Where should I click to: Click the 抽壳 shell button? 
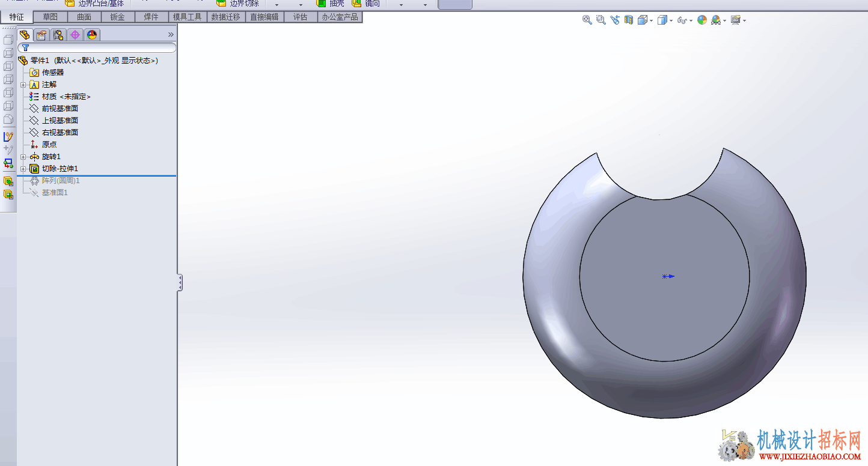pyautogui.click(x=331, y=4)
